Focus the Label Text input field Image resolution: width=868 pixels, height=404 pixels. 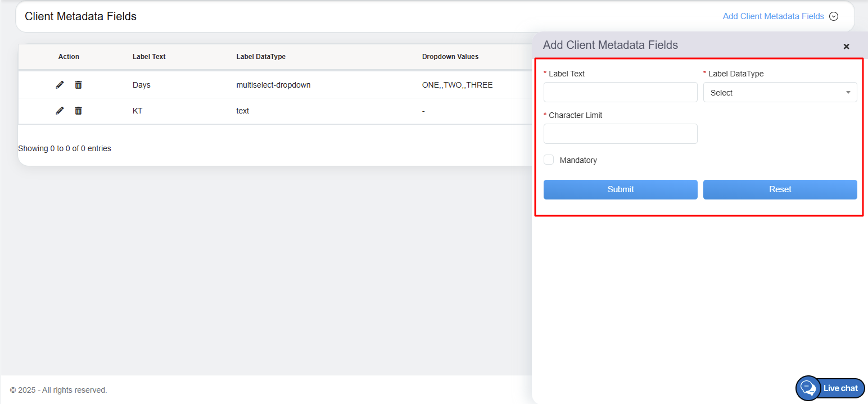[620, 92]
